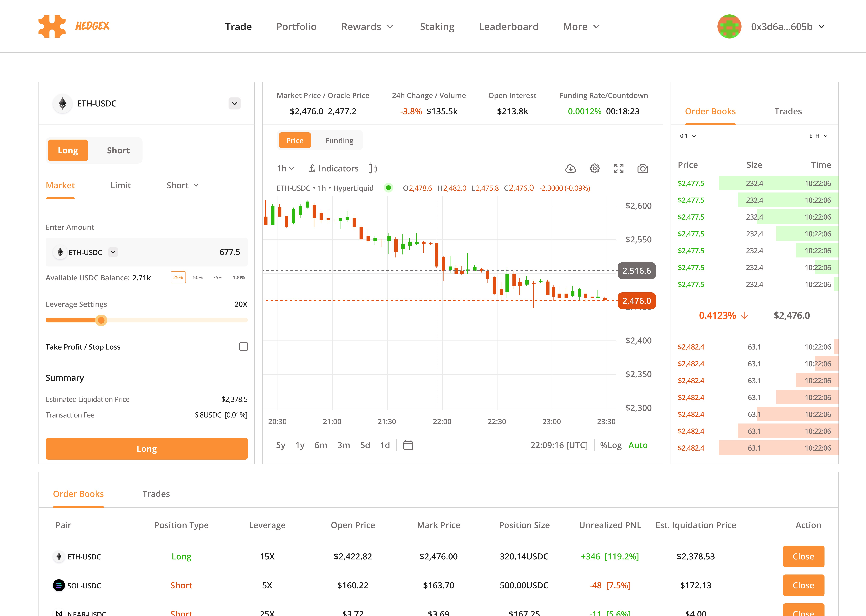
Task: Open the date range calendar icon
Action: [408, 445]
